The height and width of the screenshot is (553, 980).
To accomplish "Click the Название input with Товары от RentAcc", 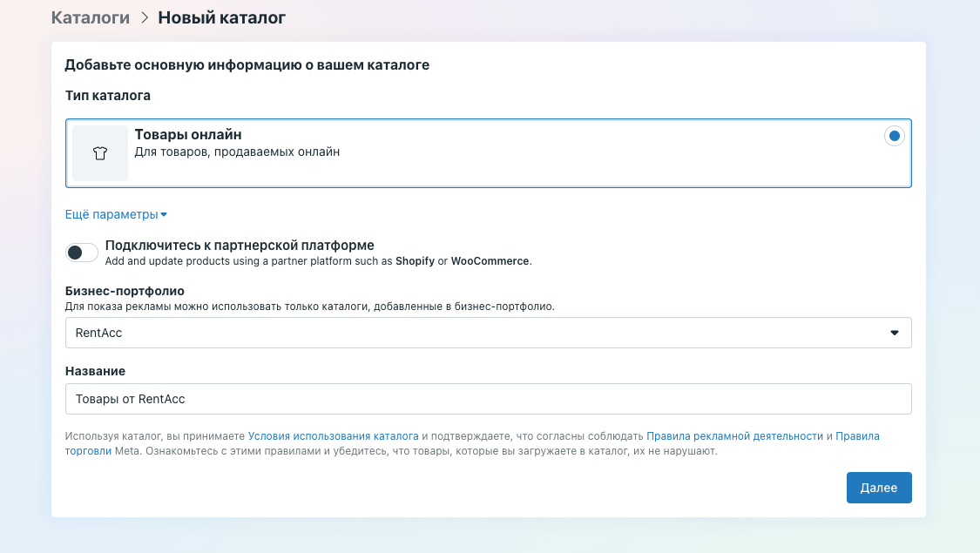I will pos(488,399).
